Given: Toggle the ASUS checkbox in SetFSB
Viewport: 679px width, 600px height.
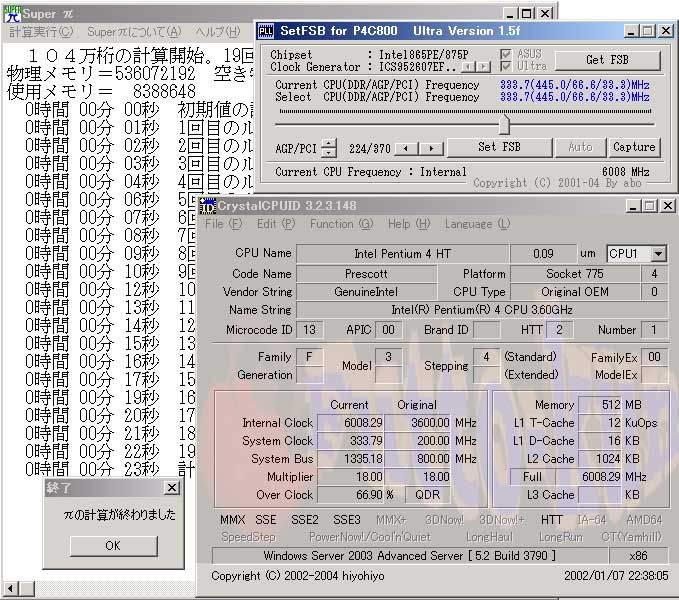Looking at the screenshot, I should point(505,54).
